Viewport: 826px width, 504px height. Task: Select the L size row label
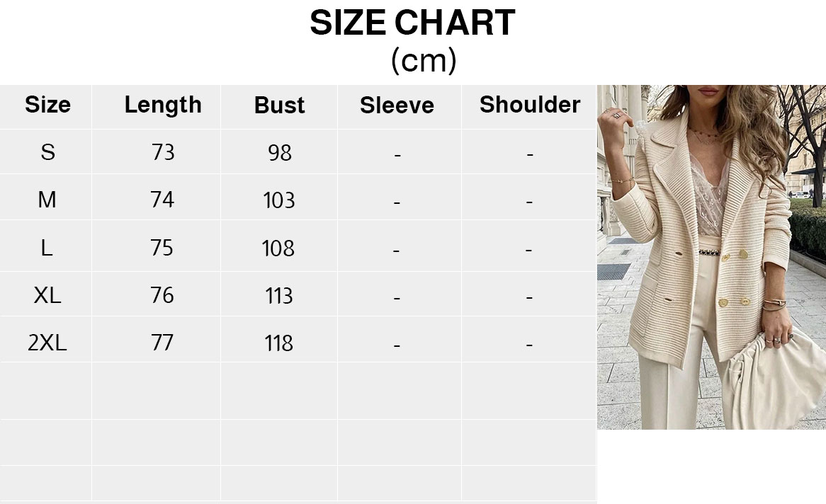pos(47,248)
